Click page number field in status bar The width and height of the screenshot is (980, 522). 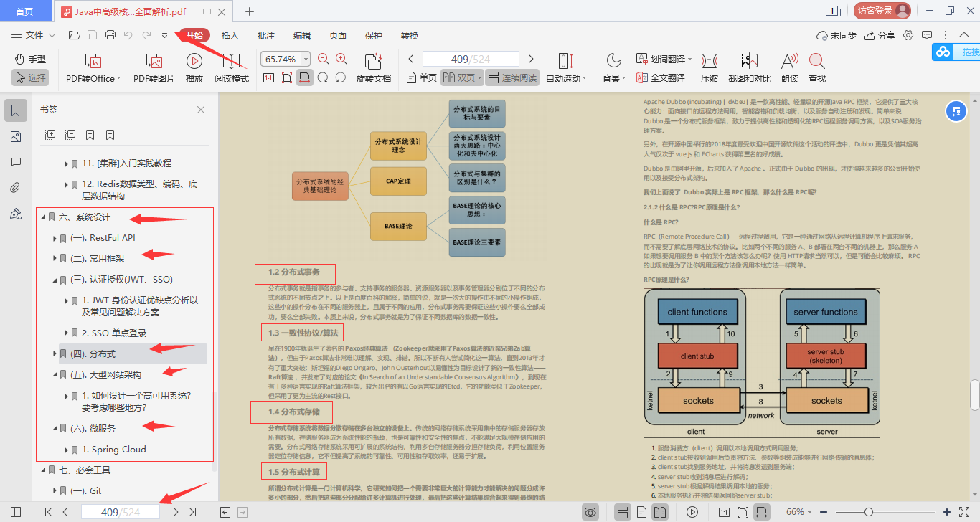(121, 512)
